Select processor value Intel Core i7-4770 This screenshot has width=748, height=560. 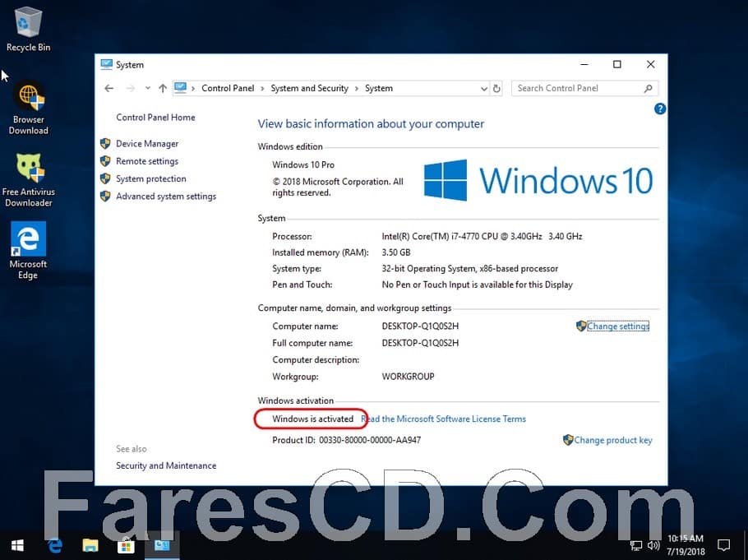pyautogui.click(x=482, y=236)
